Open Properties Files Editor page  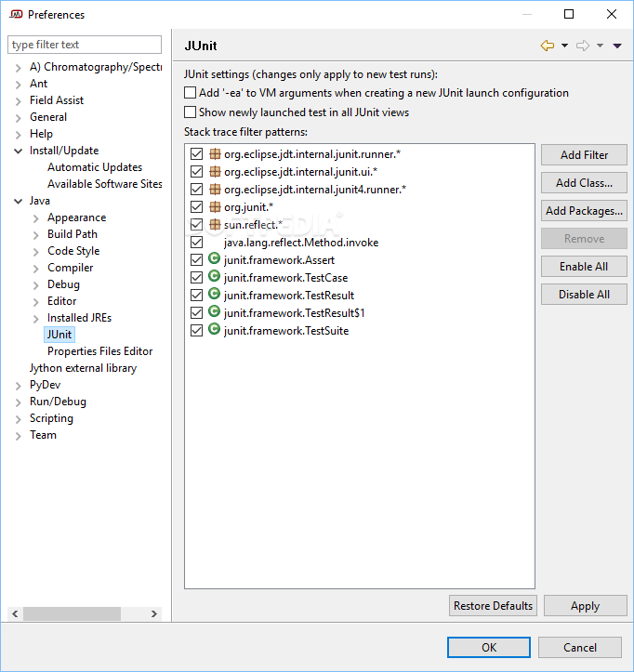(x=99, y=351)
